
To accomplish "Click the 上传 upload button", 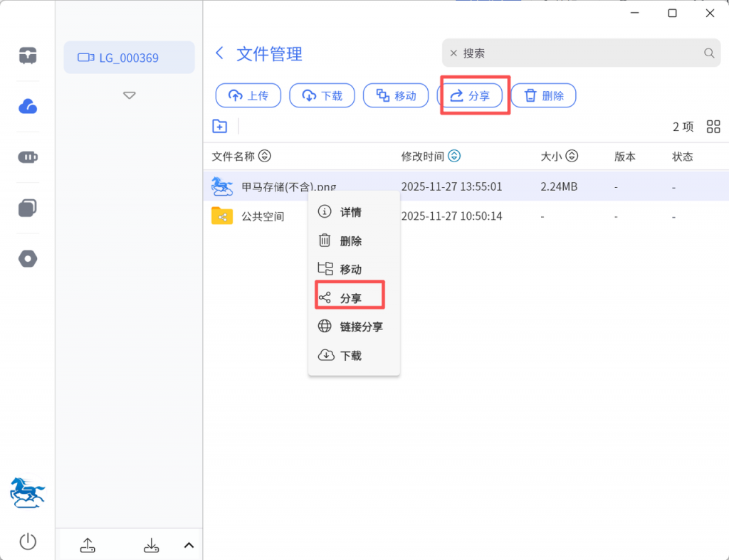I will point(248,95).
